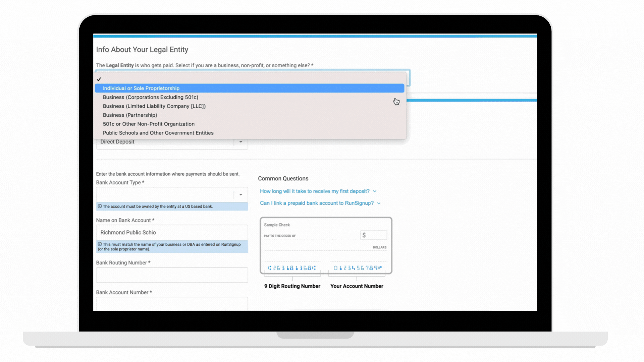Viewport: 644px width, 362px height.
Task: Expand 'How long will it take' question
Action: [314, 191]
